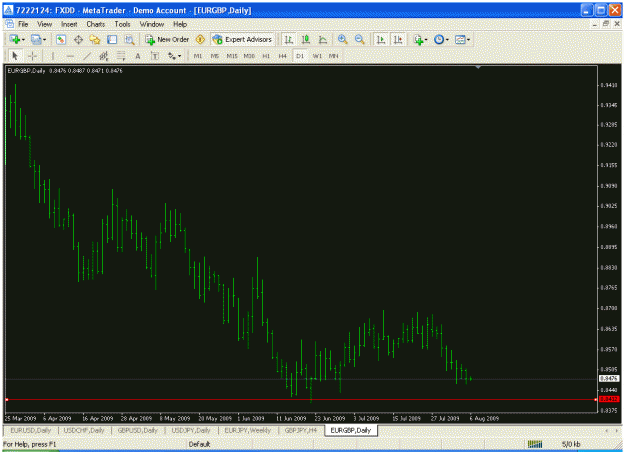Select the horizontal line tool
The height and width of the screenshot is (452, 625).
(x=70, y=56)
